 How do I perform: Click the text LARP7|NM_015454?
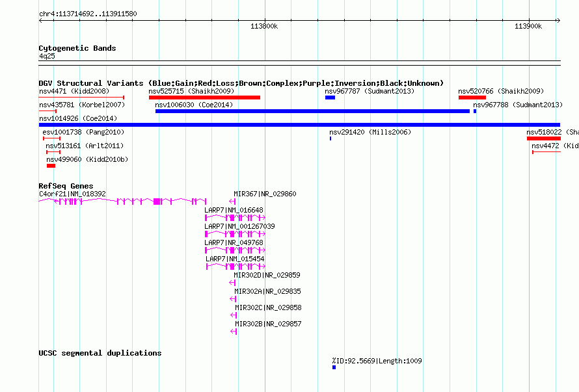point(235,259)
